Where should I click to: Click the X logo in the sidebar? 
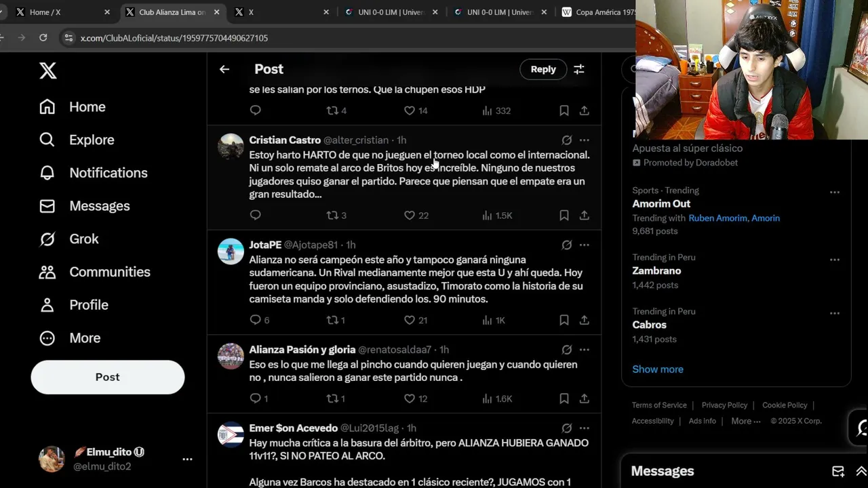48,70
